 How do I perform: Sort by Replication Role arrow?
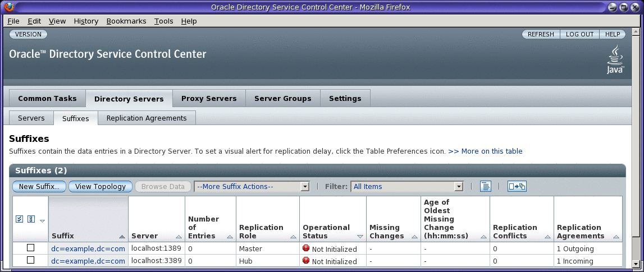pos(293,237)
